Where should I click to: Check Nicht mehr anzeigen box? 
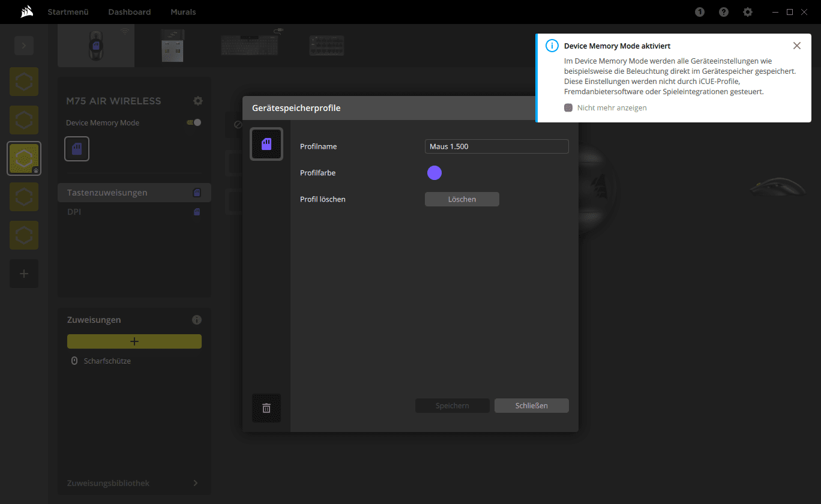pos(568,108)
